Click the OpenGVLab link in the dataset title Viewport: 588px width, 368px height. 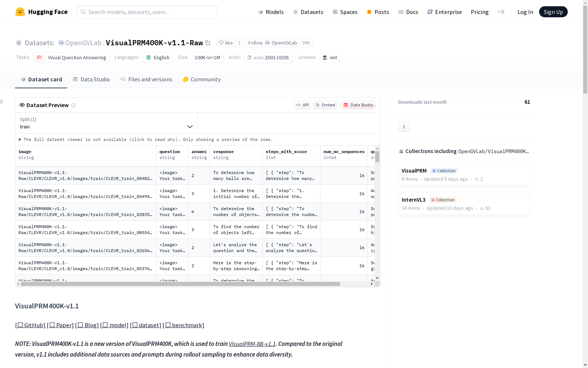tap(83, 43)
